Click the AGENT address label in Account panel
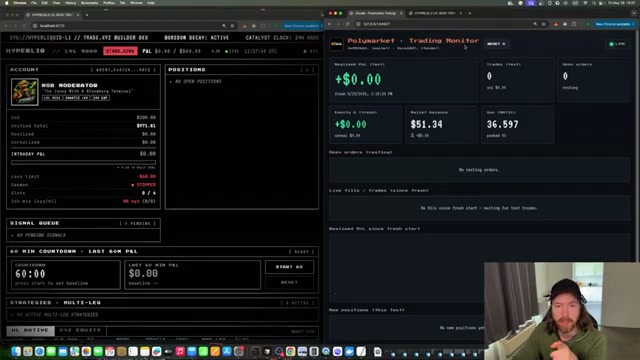 [x=123, y=70]
